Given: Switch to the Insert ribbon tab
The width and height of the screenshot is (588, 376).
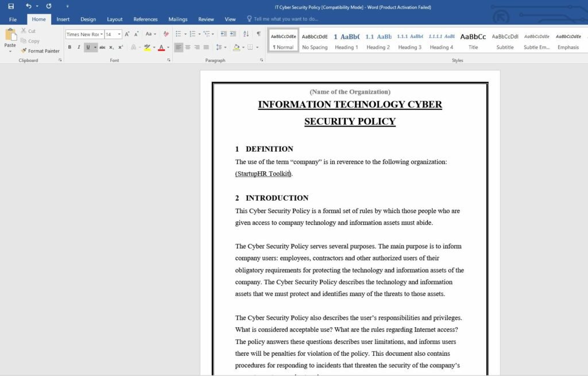Looking at the screenshot, I should click(x=63, y=19).
